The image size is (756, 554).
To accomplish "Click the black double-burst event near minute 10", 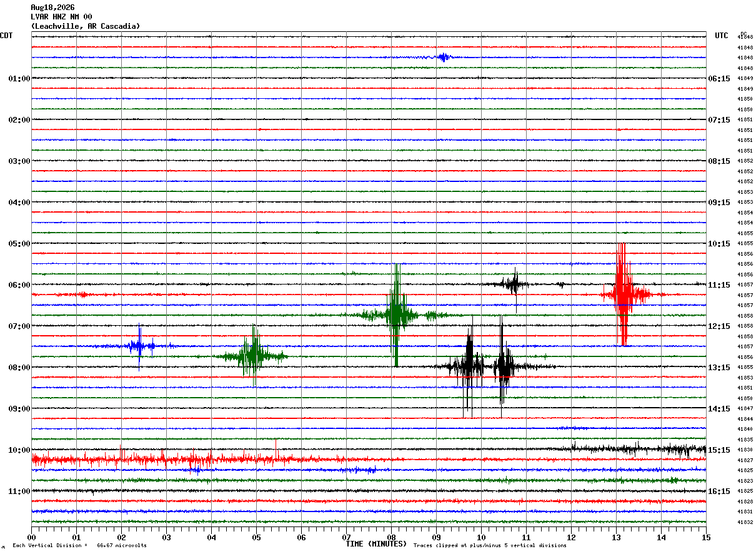I will (486, 366).
